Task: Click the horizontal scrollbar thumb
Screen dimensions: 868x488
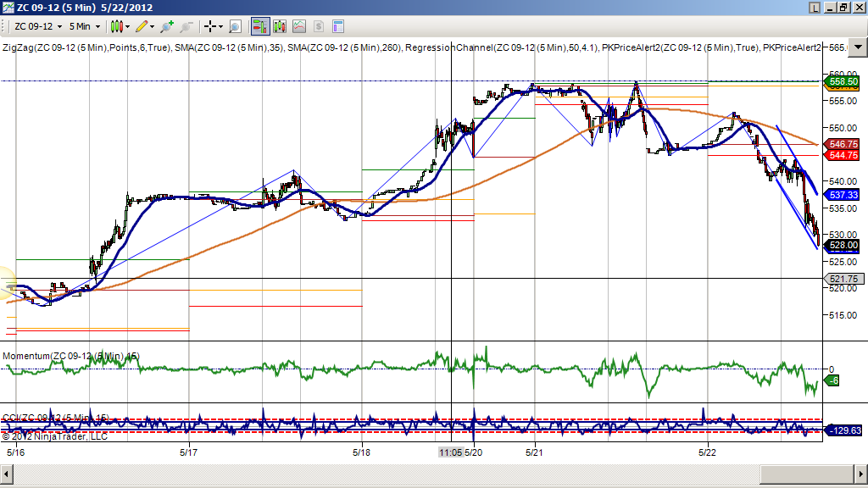Action: click(807, 474)
